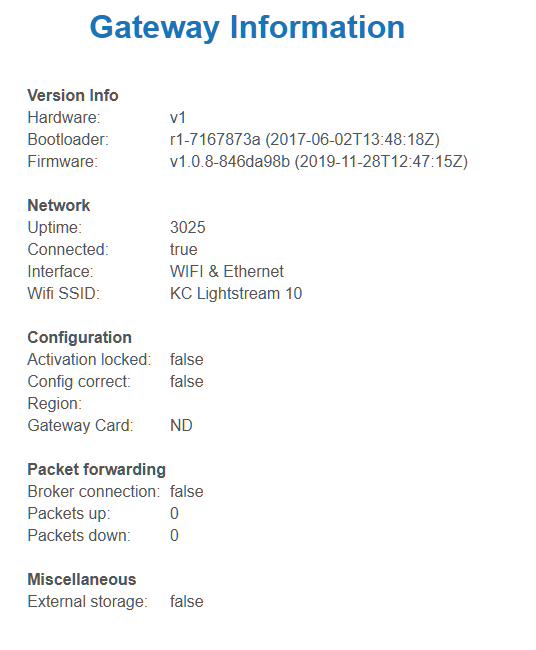Click the Packets up count
536x650 pixels.
(174, 514)
